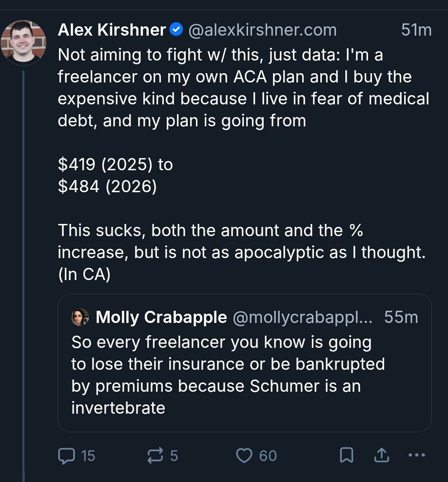
Task: Click the repost icon showing 5 reposts
Action: point(155,455)
